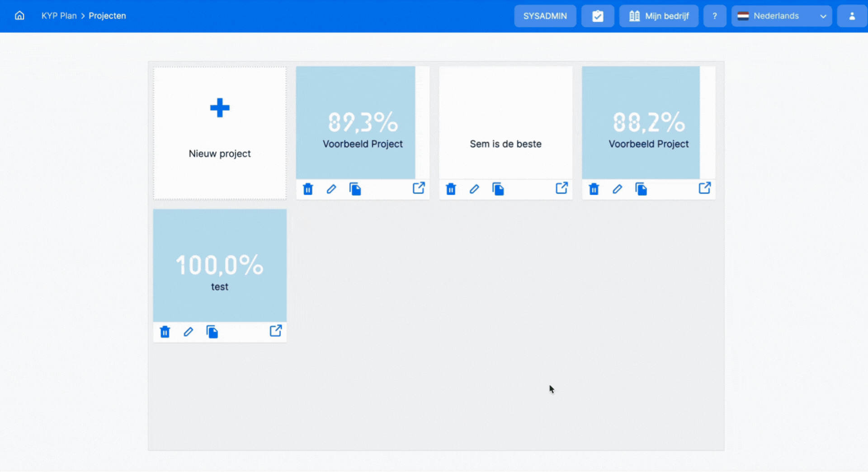
Task: Copy the Sem is de beste project
Action: tap(498, 189)
